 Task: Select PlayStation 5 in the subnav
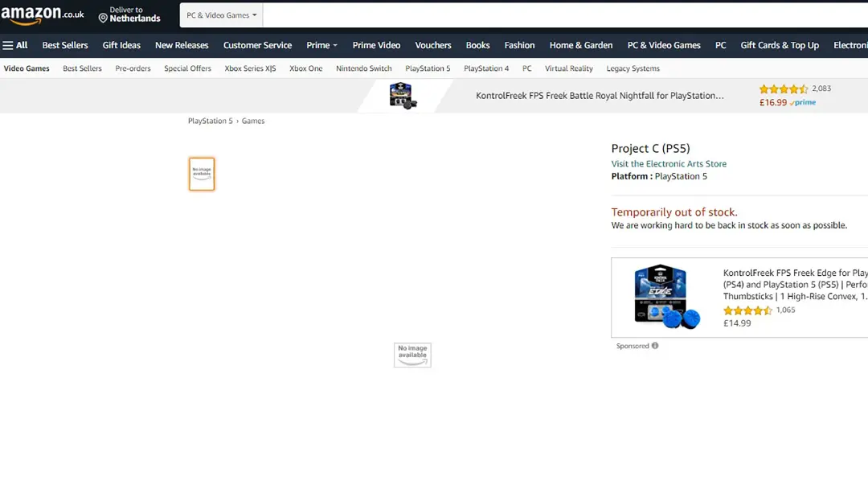(428, 68)
